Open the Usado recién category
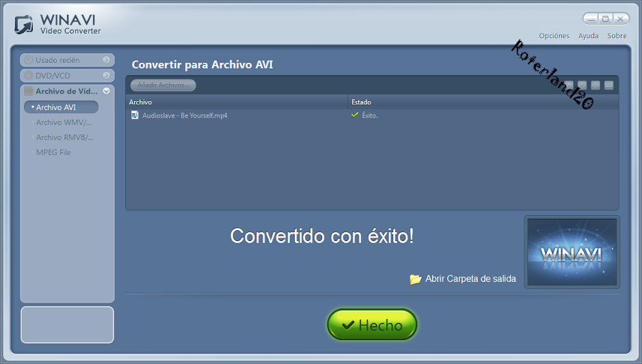Image resolution: width=642 pixels, height=364 pixels. tap(67, 60)
